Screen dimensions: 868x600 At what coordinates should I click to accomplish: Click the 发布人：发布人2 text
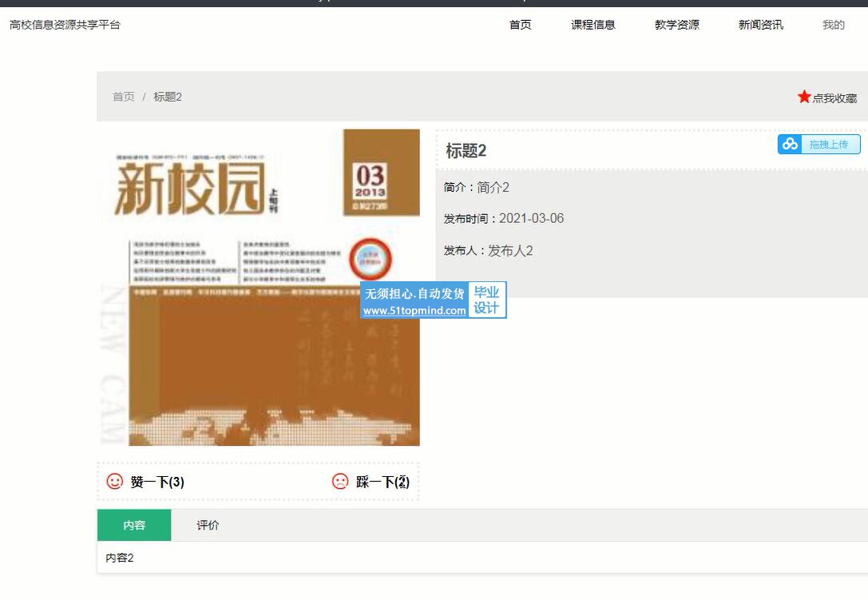(488, 250)
